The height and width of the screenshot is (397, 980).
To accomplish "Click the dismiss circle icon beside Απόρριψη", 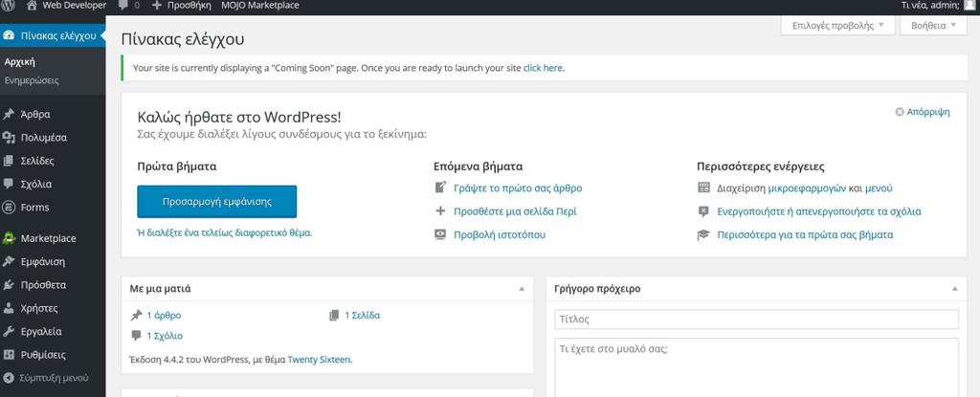I will (x=900, y=112).
